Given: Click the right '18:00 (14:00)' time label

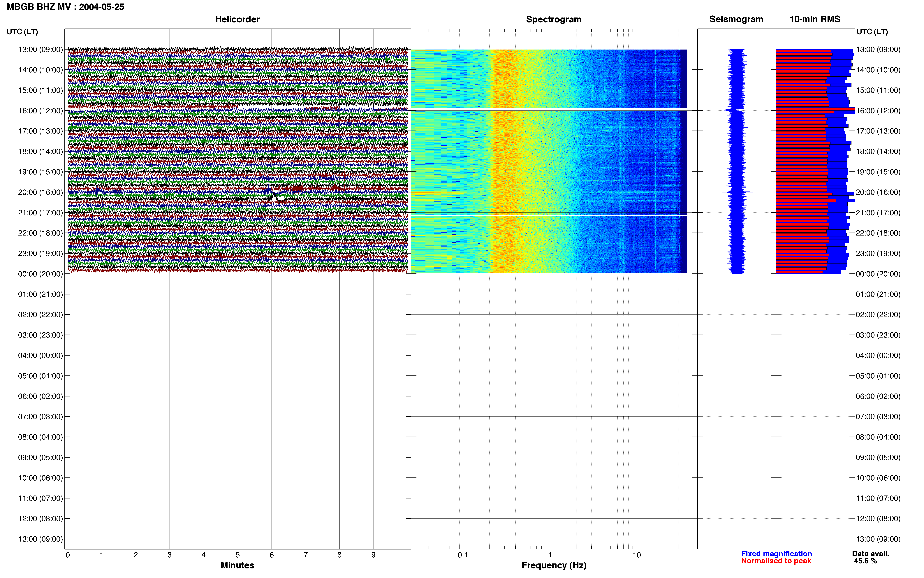Looking at the screenshot, I should click(x=878, y=151).
